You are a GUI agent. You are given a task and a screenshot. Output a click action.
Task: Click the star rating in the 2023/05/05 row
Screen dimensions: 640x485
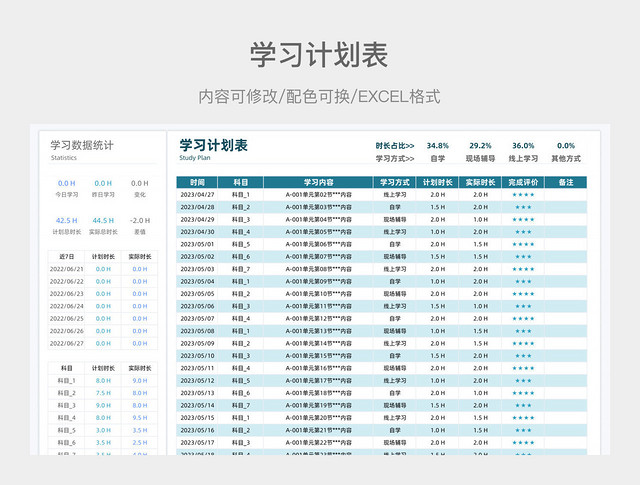(523, 294)
